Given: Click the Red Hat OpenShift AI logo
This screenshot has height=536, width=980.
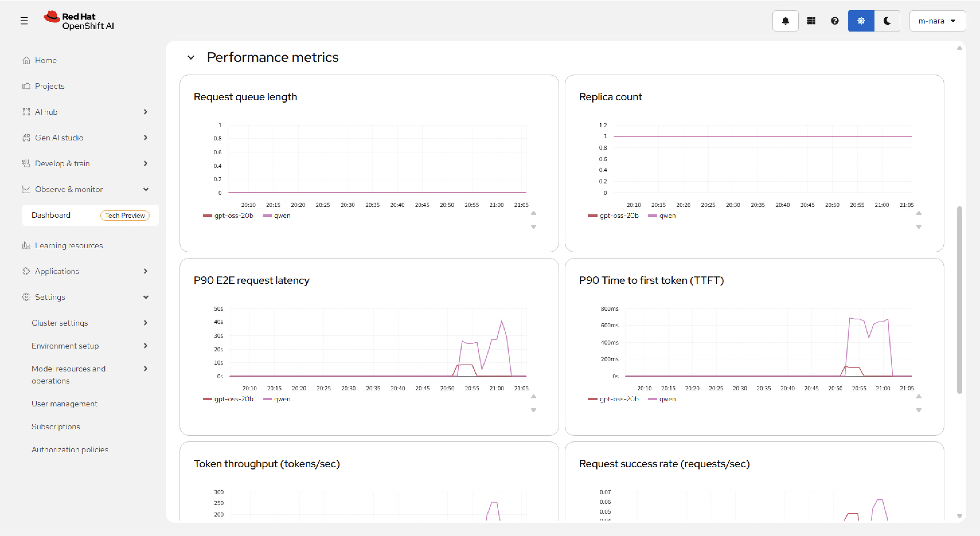Looking at the screenshot, I should [79, 21].
